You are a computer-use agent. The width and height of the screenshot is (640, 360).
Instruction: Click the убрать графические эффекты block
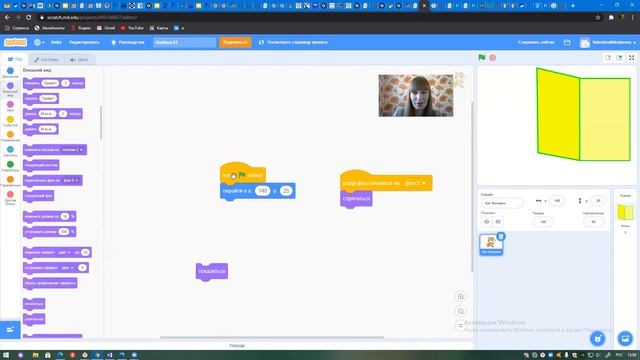pyautogui.click(x=50, y=283)
